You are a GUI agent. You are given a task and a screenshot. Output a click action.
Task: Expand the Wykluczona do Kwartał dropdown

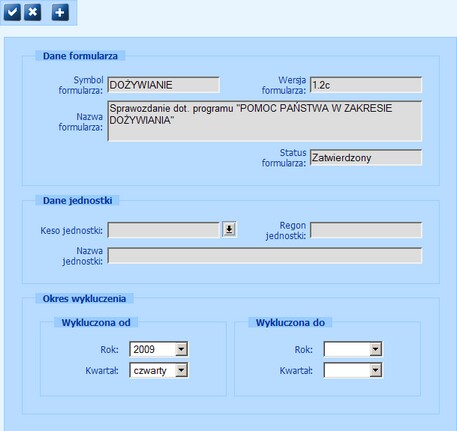(x=375, y=370)
